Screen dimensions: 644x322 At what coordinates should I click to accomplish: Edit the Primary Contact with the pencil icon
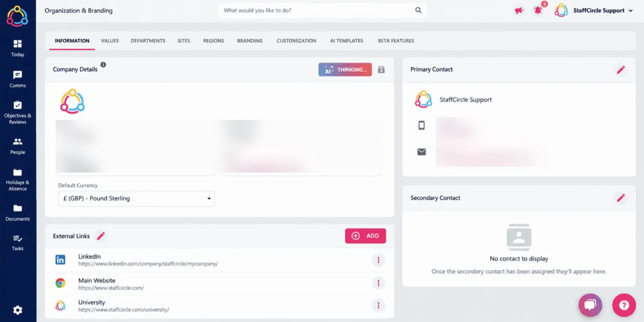[x=621, y=70]
